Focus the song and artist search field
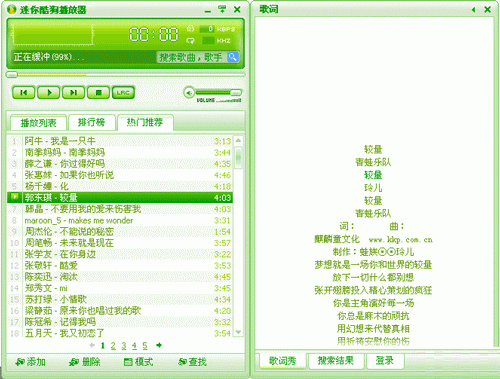500x379 pixels. pos(192,57)
